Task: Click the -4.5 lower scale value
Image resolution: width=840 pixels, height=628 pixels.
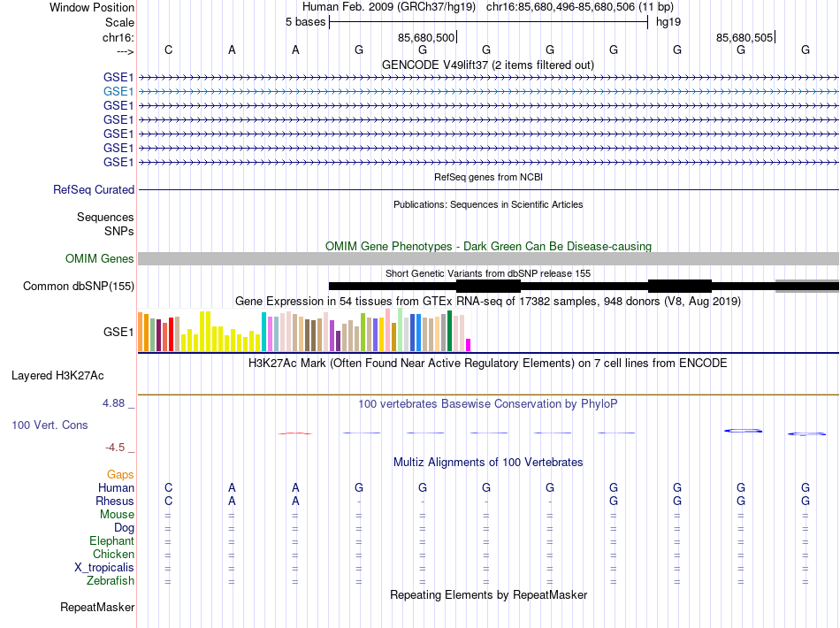Action: 115,448
